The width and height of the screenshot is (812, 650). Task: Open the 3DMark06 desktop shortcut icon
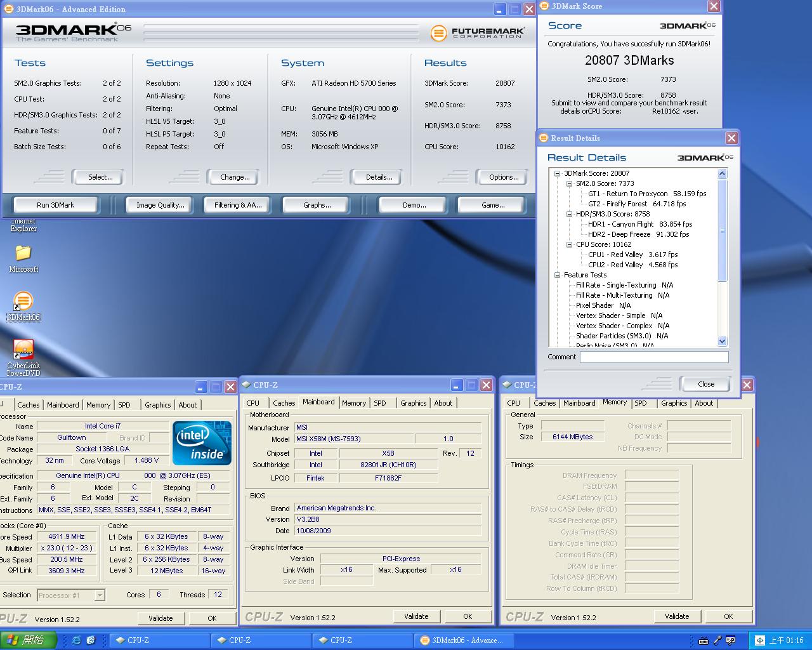click(23, 302)
